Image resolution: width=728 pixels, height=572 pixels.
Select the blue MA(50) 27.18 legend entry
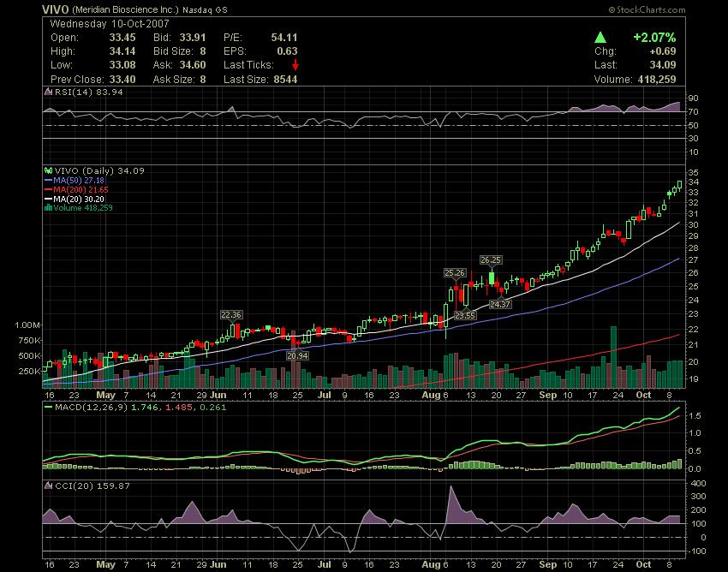pos(75,180)
